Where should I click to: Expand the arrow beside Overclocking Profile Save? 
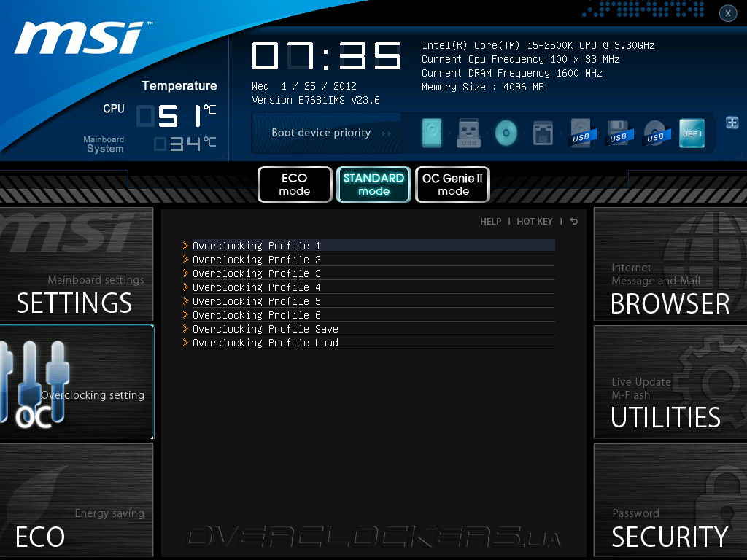pos(185,328)
